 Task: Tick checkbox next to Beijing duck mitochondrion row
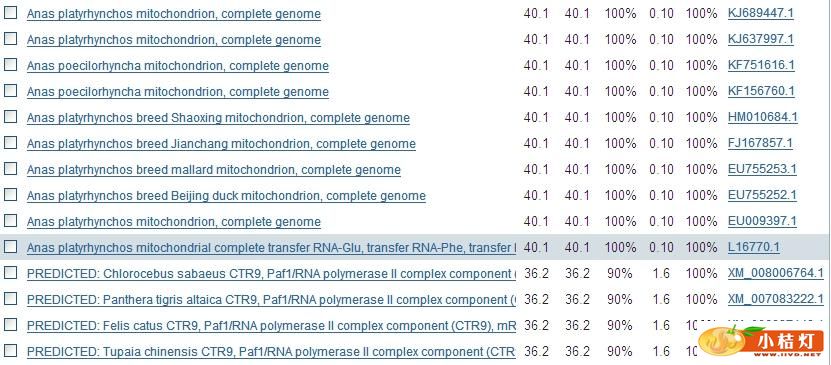coord(11,194)
